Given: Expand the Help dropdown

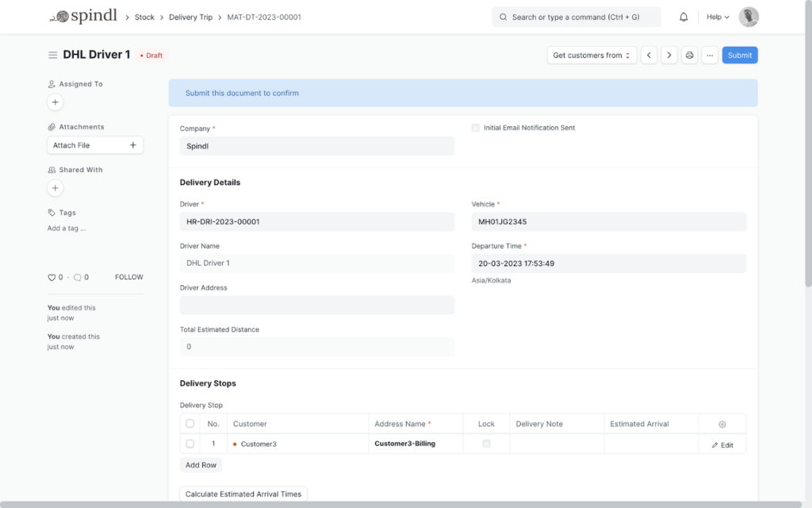Looking at the screenshot, I should tap(716, 17).
